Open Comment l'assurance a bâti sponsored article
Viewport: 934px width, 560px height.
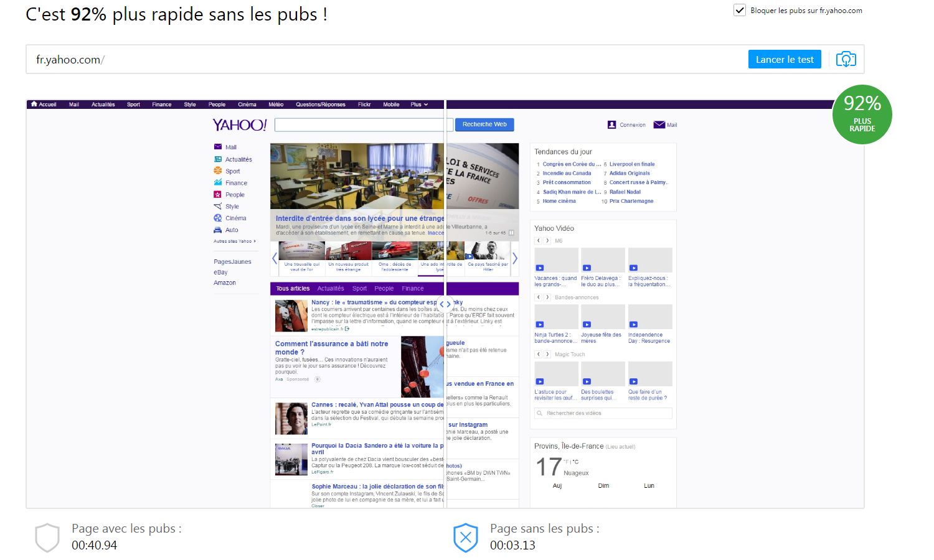(x=331, y=347)
